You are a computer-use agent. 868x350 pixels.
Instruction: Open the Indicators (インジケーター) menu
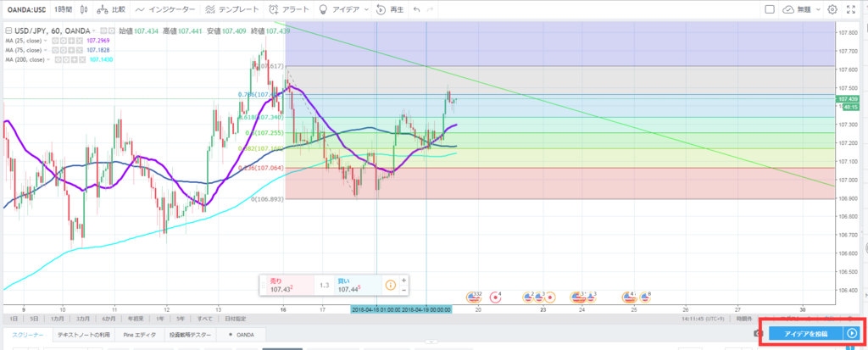(165, 9)
